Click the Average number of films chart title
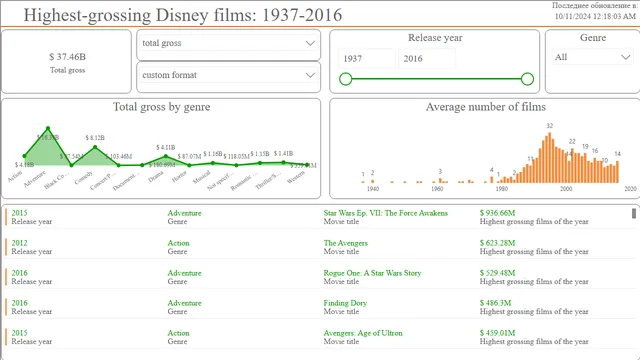Image resolution: width=640 pixels, height=360 pixels. click(x=486, y=107)
